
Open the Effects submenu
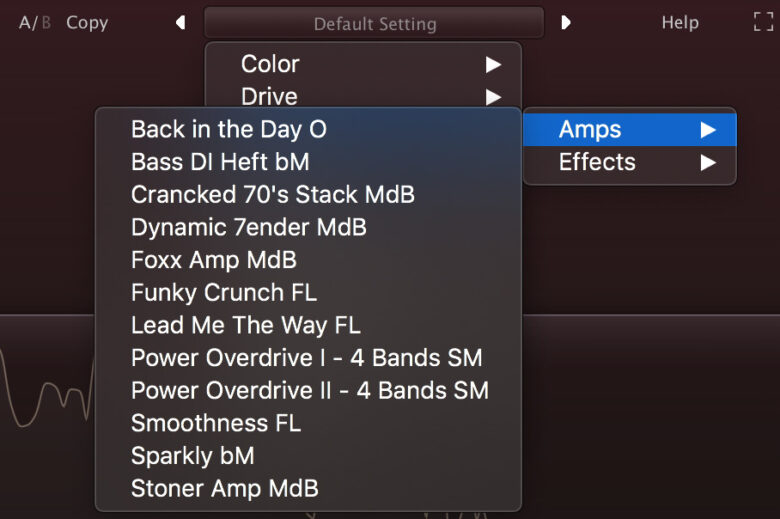coord(630,162)
